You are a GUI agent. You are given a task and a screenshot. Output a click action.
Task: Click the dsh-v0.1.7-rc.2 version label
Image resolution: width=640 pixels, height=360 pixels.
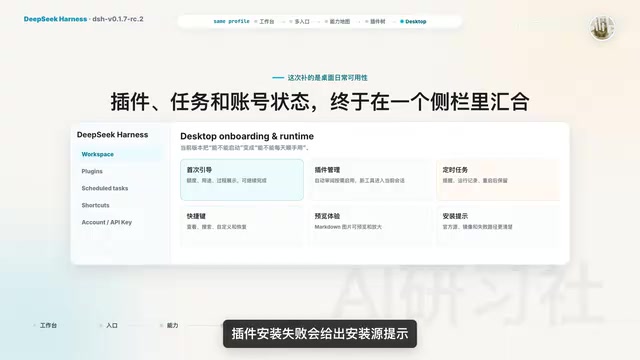(118, 19)
